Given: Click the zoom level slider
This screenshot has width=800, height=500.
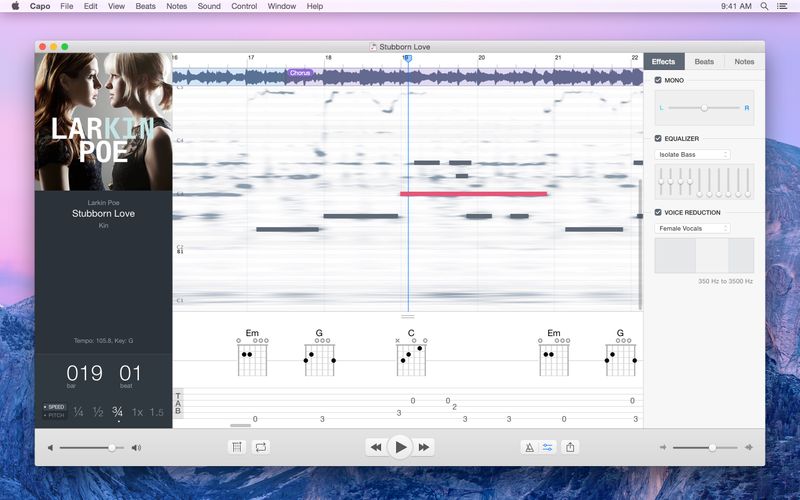Looking at the screenshot, I should 705,448.
